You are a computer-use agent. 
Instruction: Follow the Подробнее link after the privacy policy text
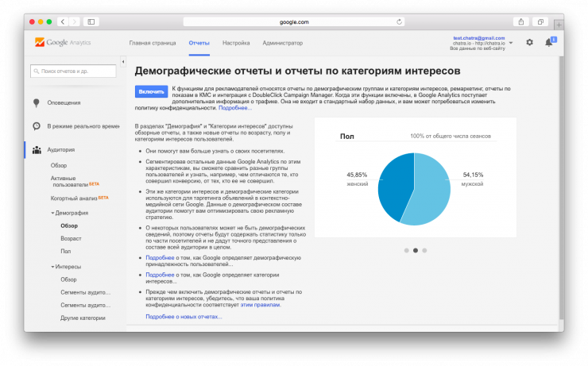tap(235, 108)
